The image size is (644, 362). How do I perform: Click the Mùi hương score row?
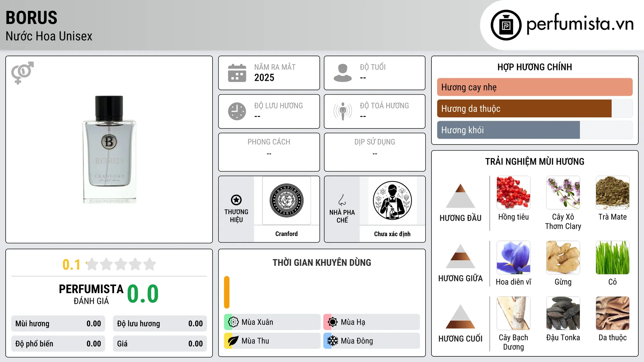(58, 324)
